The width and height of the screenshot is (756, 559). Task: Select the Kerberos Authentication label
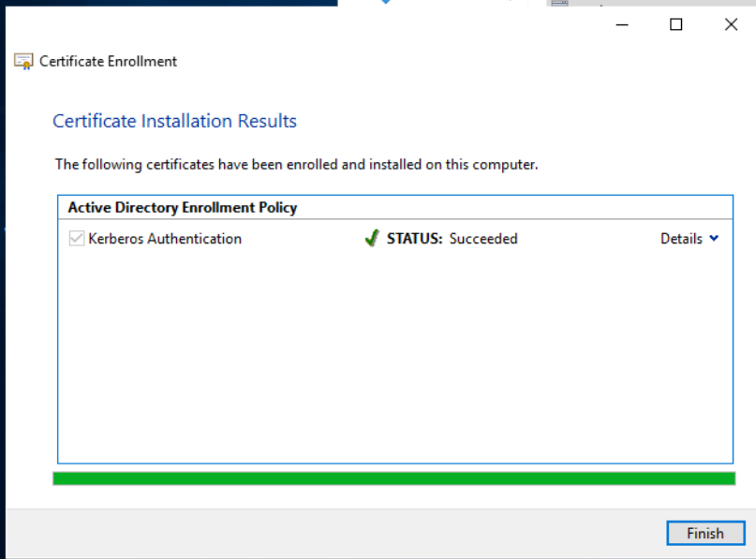[165, 239]
